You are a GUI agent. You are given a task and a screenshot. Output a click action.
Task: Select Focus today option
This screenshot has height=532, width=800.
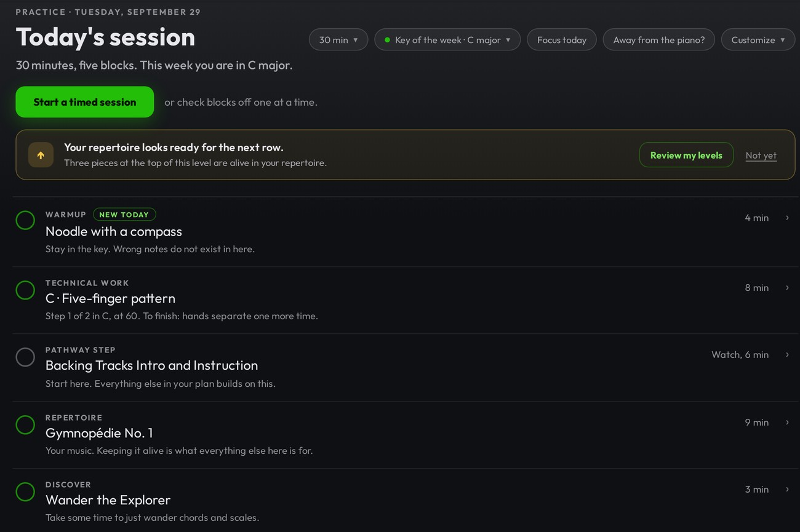click(x=562, y=40)
